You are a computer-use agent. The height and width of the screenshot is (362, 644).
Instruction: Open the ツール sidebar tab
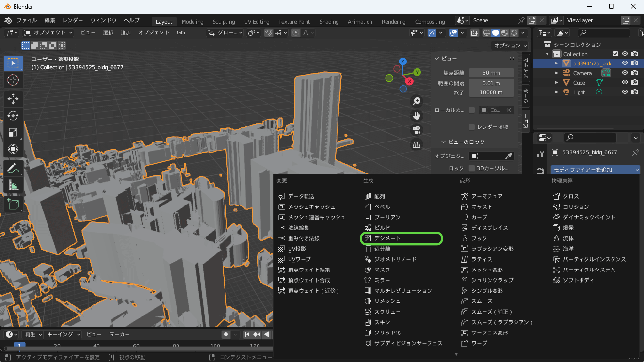point(526,97)
